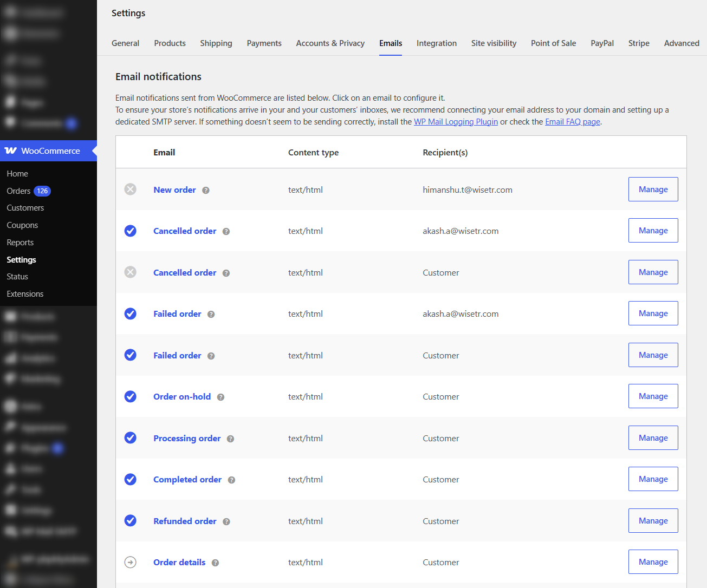Click help icon beside Customer Cancelled order
The height and width of the screenshot is (588, 707).
(x=226, y=273)
